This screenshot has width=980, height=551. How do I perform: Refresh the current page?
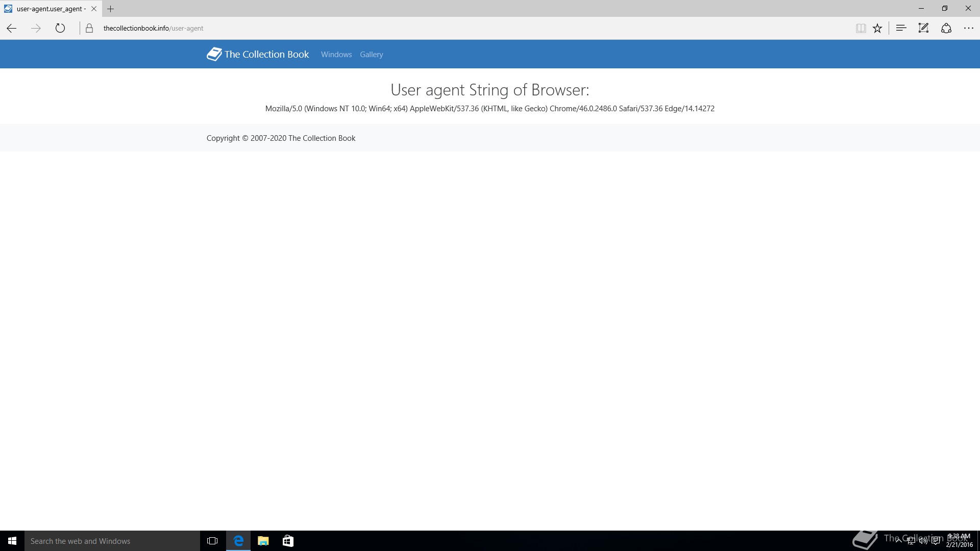point(60,29)
